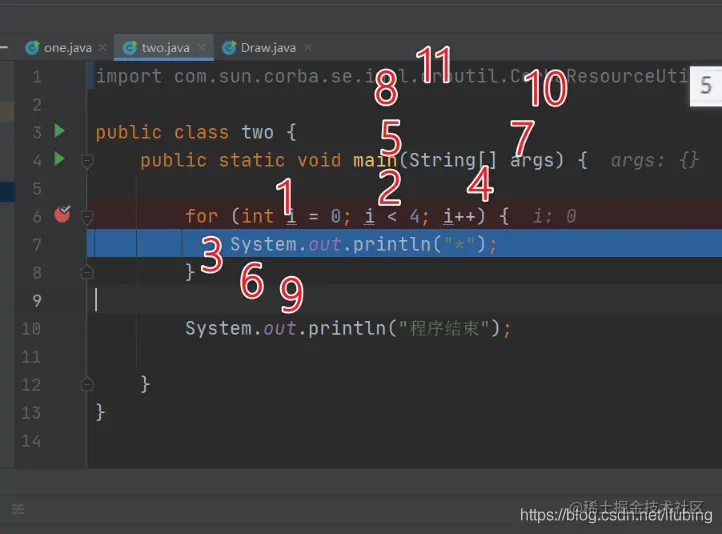Click line number 14 in the gutter
Viewport: 722px width, 534px height.
31,441
